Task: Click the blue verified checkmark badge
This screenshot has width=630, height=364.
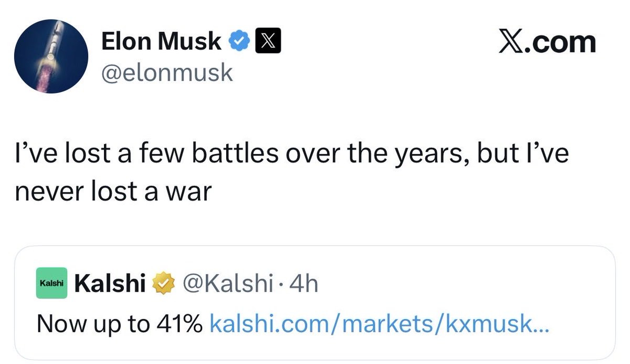Action: pos(240,42)
